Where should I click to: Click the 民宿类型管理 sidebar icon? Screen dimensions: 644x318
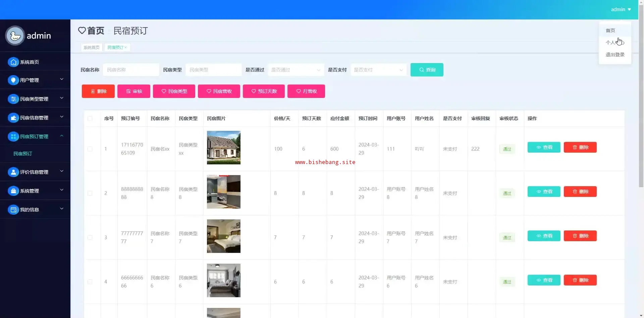(x=13, y=99)
